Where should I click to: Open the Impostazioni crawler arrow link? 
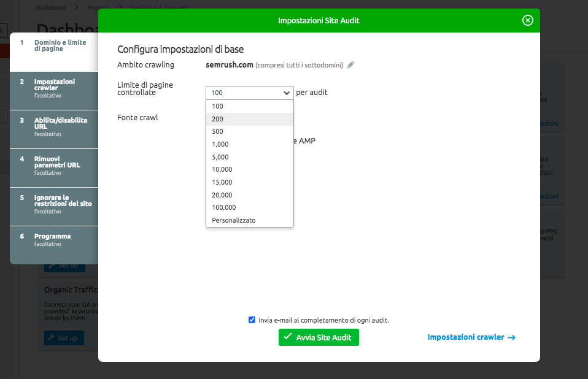point(471,337)
